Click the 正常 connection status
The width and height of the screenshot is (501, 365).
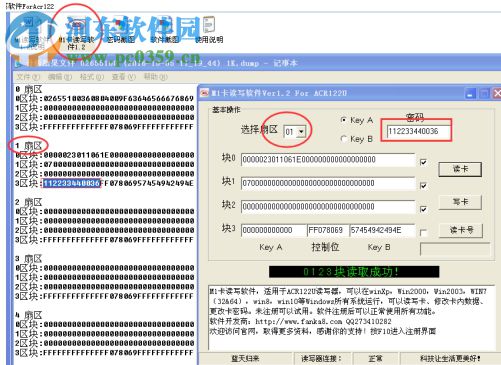click(375, 359)
